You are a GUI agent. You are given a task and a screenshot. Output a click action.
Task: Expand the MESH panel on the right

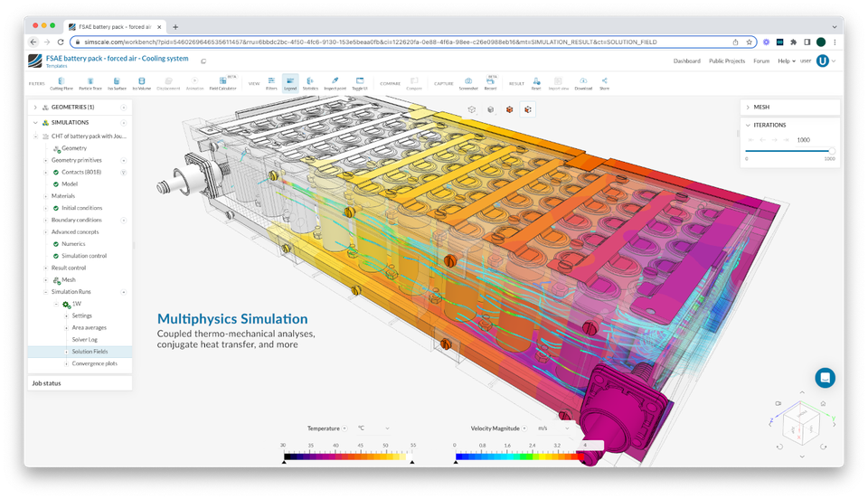coord(748,107)
